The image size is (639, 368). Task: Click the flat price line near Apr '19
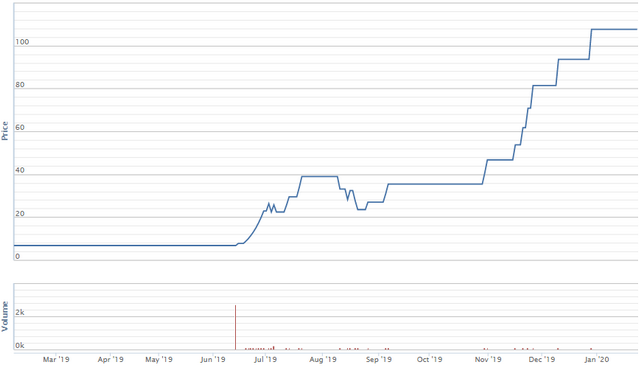[x=110, y=245]
